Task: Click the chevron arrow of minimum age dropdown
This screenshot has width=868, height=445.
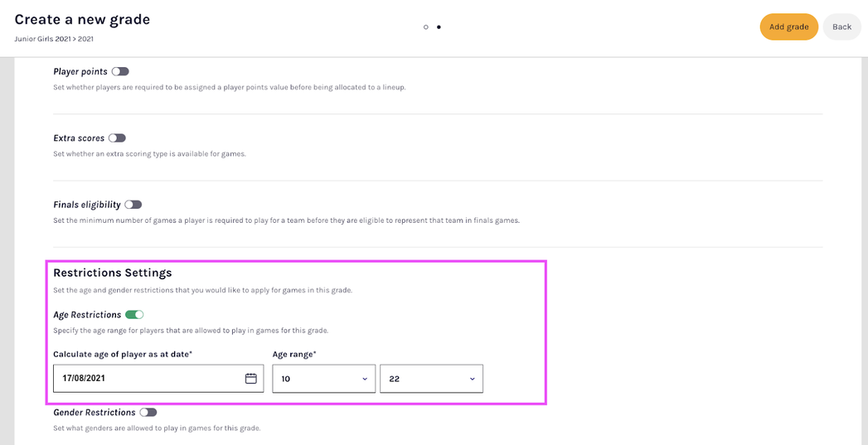Action: 365,380
